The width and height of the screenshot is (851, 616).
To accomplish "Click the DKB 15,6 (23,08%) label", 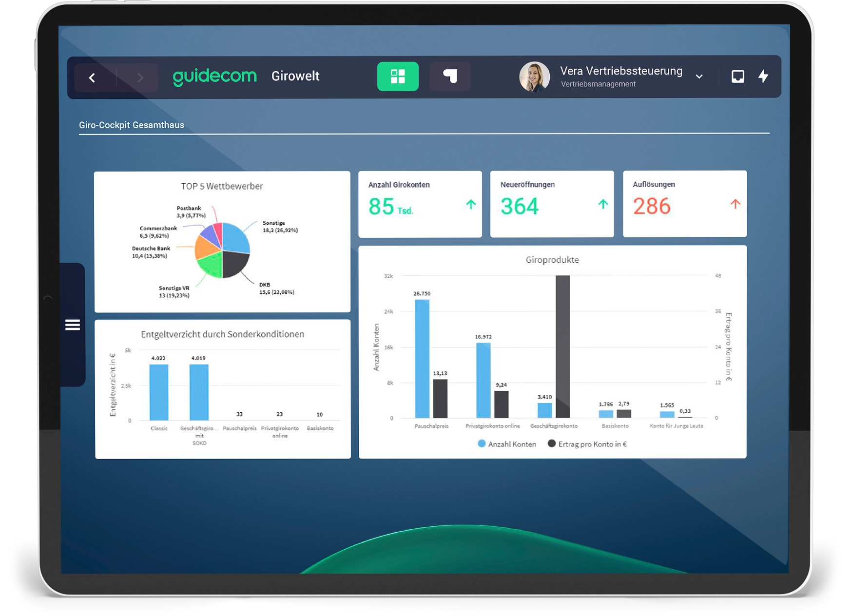I will click(x=277, y=289).
